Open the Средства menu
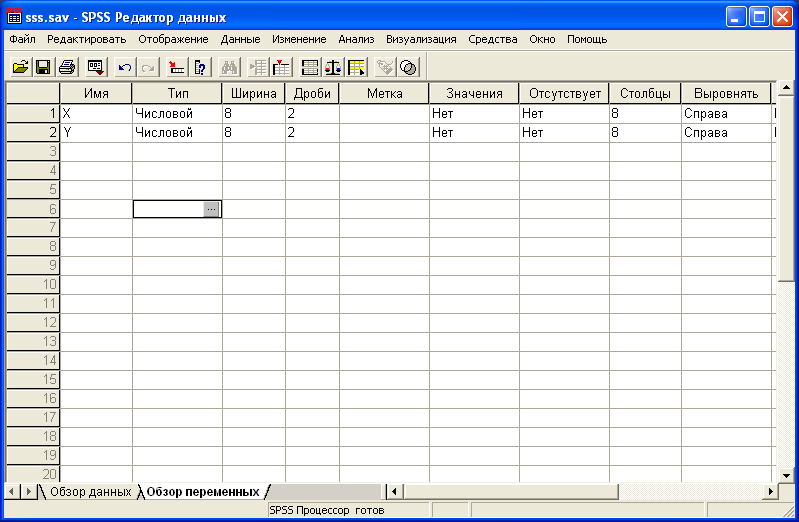The height and width of the screenshot is (522, 799). (x=493, y=39)
